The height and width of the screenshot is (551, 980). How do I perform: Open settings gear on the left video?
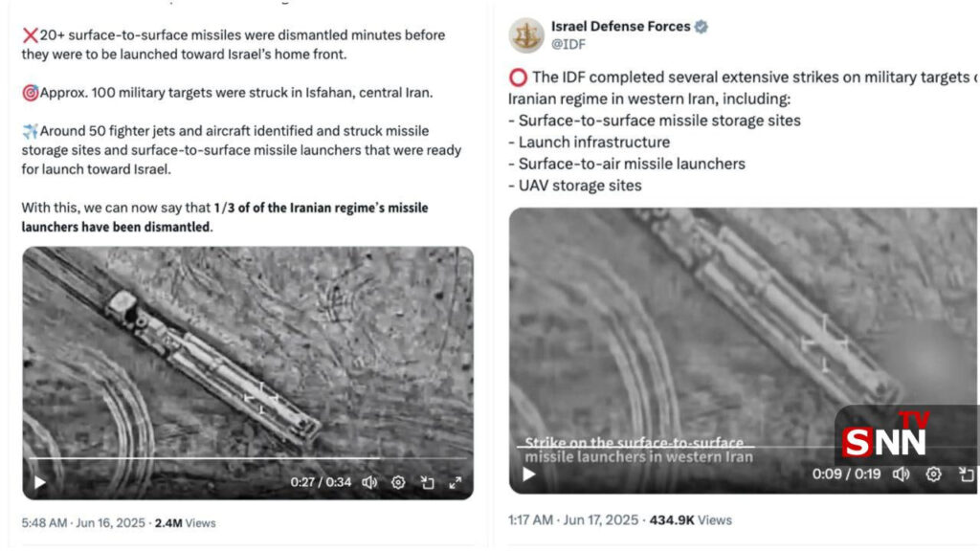(398, 482)
